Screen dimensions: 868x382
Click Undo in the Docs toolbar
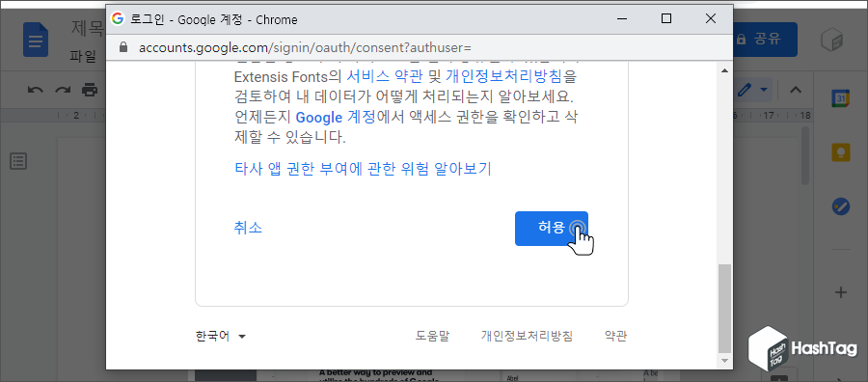point(36,89)
